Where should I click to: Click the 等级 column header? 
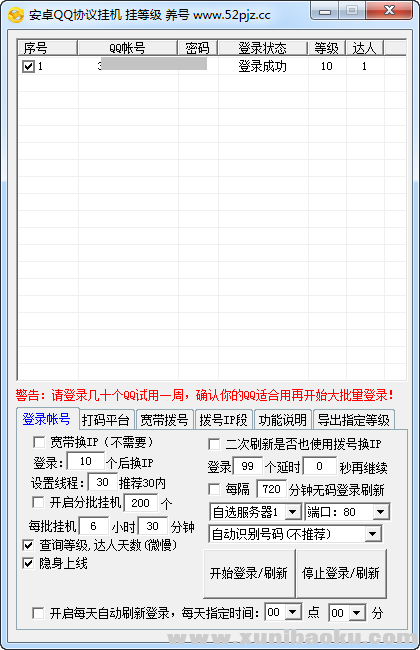[326, 48]
